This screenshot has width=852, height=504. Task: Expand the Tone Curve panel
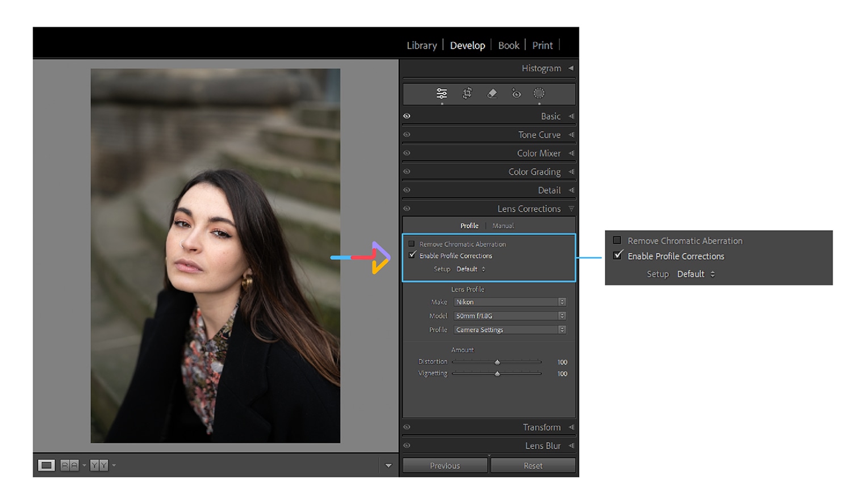point(539,135)
